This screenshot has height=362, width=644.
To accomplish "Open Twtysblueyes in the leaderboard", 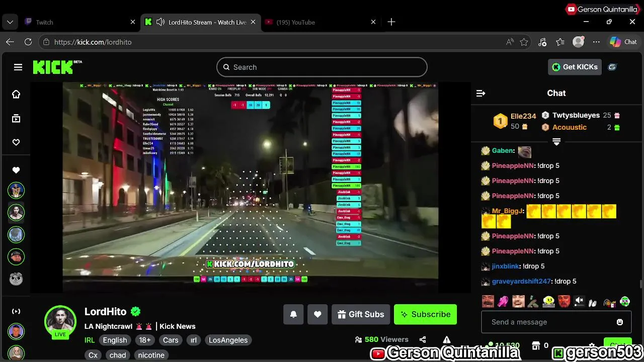I will click(576, 115).
